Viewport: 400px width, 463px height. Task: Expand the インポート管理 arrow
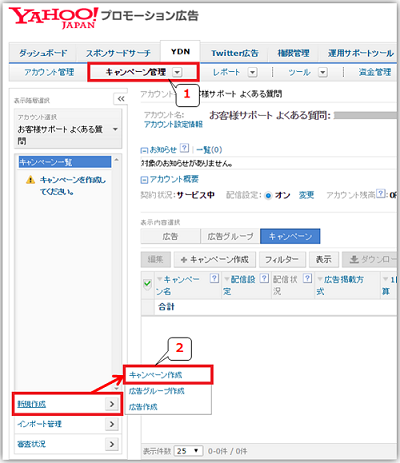[x=112, y=424]
